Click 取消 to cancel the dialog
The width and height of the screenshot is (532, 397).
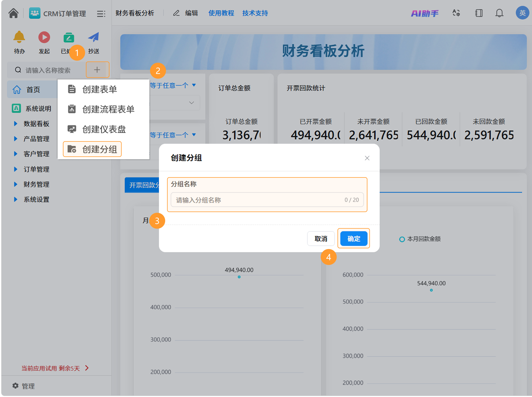[321, 239]
